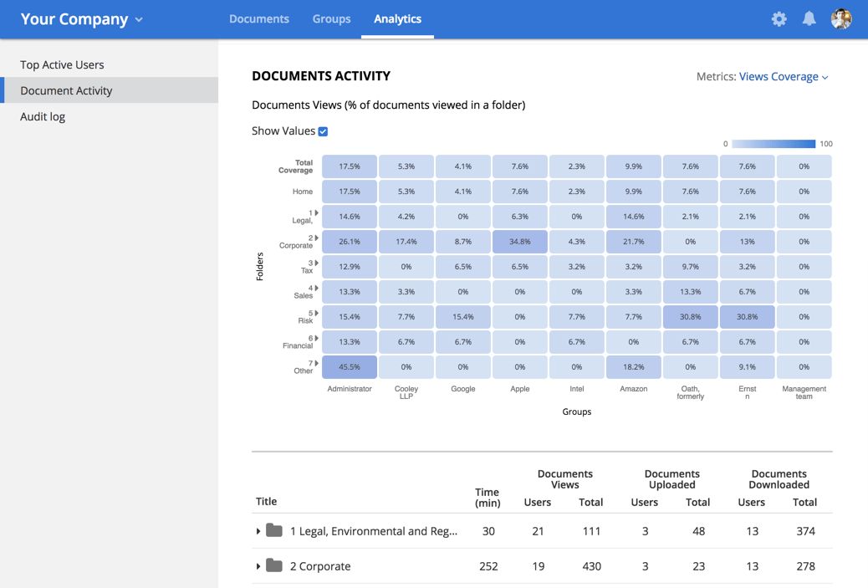Screen dimensions: 868x588
Task: Expand the 2 Corporate folder table row
Action: (258, 566)
